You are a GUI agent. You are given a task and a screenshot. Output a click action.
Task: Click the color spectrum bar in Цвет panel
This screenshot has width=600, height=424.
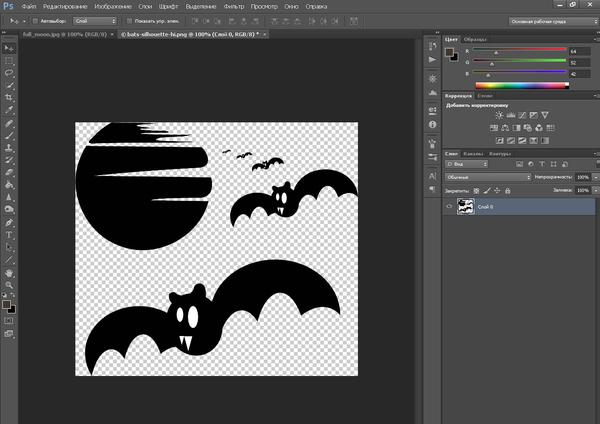[x=518, y=84]
